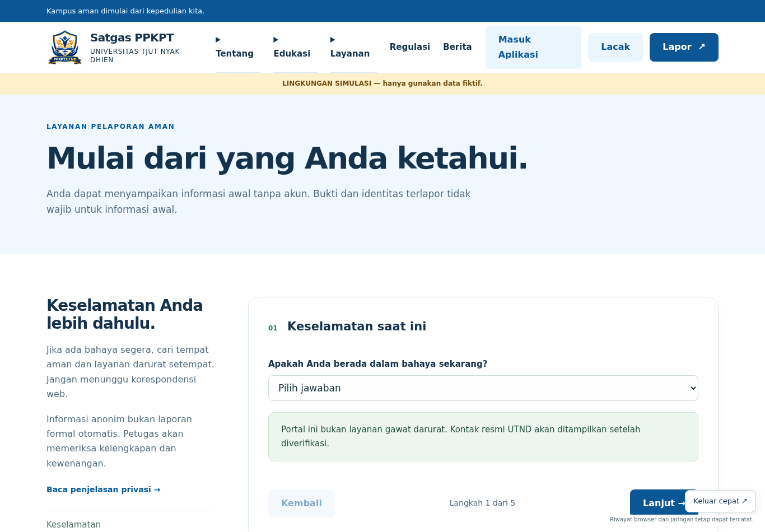Screen dimensions: 765x532
Task: Click the Satgas PPKPT site title
Action: coord(132,38)
